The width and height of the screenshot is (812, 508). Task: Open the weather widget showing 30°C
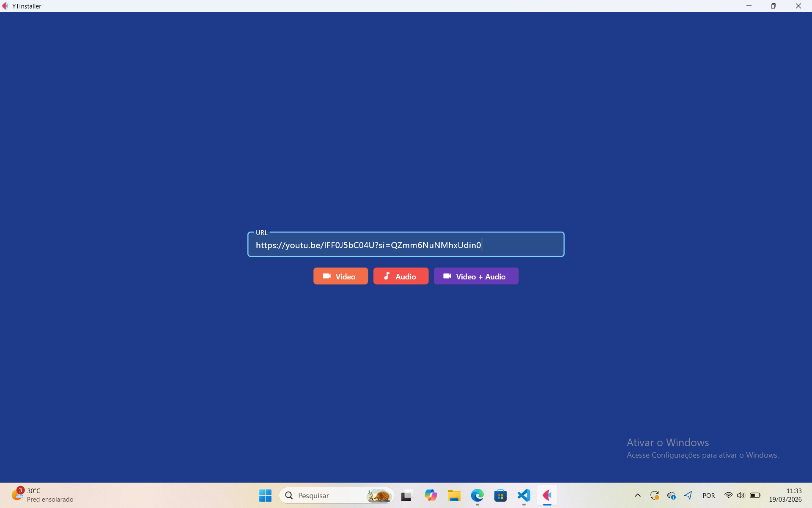42,495
